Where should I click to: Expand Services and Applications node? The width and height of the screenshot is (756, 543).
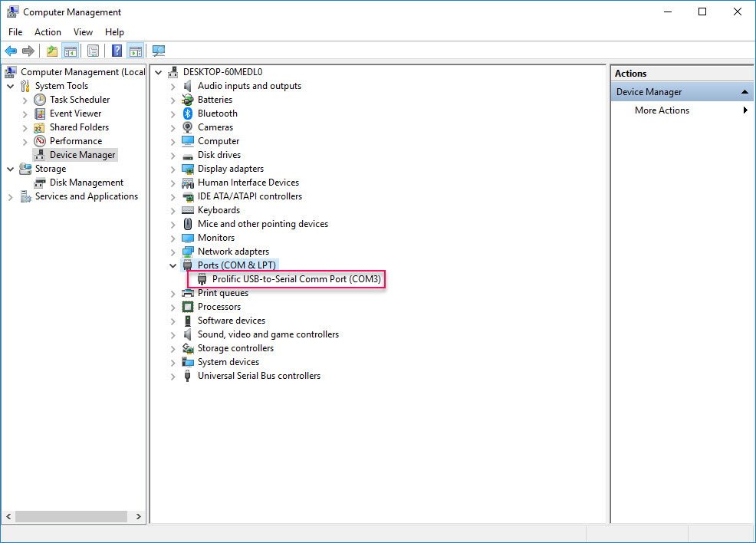[x=10, y=197]
